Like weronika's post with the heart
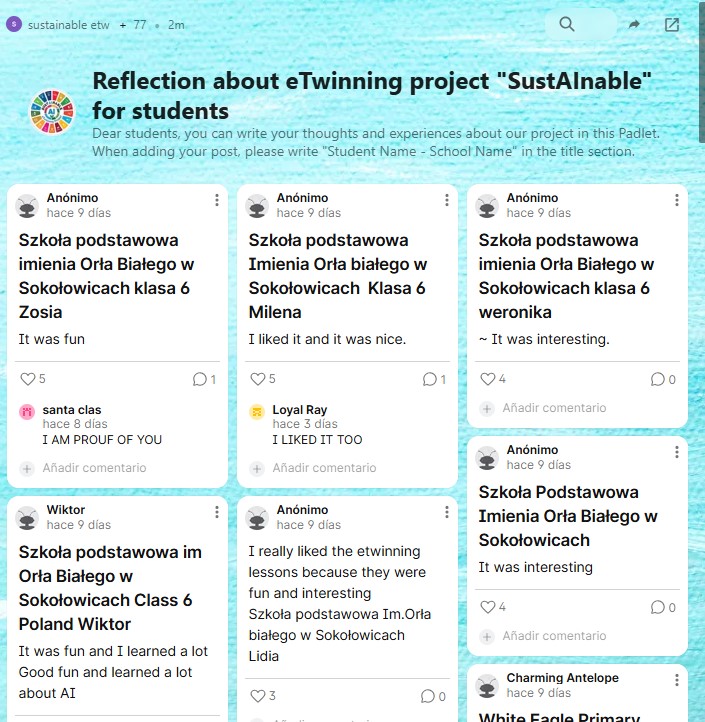The width and height of the screenshot is (705, 722). (487, 379)
